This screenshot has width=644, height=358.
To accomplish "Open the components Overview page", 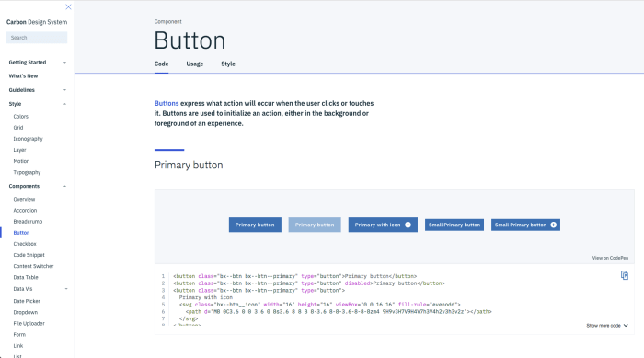I will (24, 199).
